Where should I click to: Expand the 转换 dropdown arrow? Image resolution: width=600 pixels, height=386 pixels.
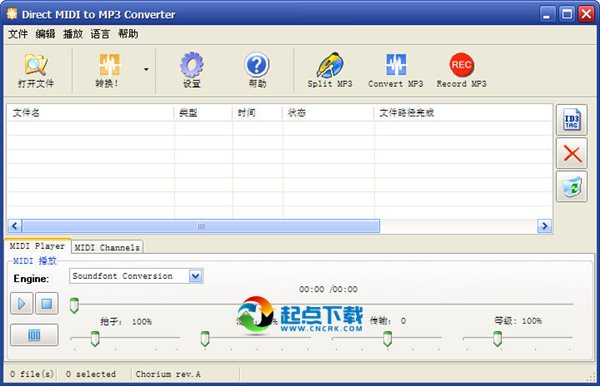[x=146, y=69]
